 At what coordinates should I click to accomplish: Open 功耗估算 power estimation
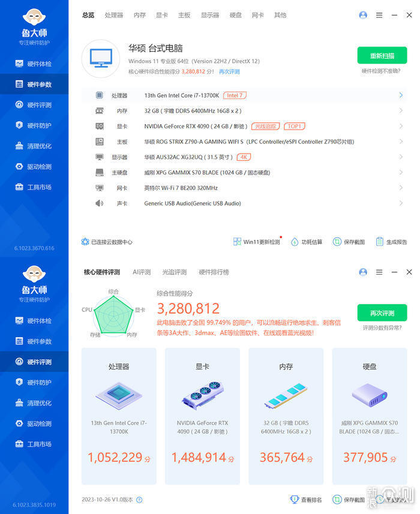point(307,242)
